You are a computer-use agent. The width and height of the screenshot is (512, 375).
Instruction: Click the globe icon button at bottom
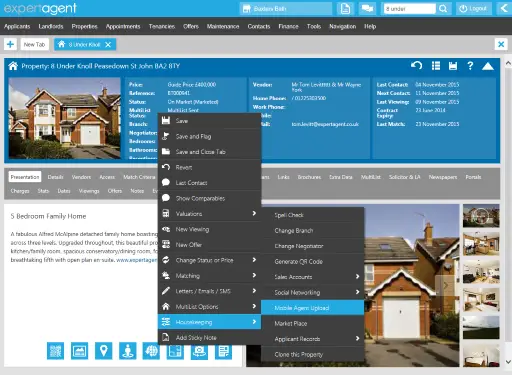[151, 351]
